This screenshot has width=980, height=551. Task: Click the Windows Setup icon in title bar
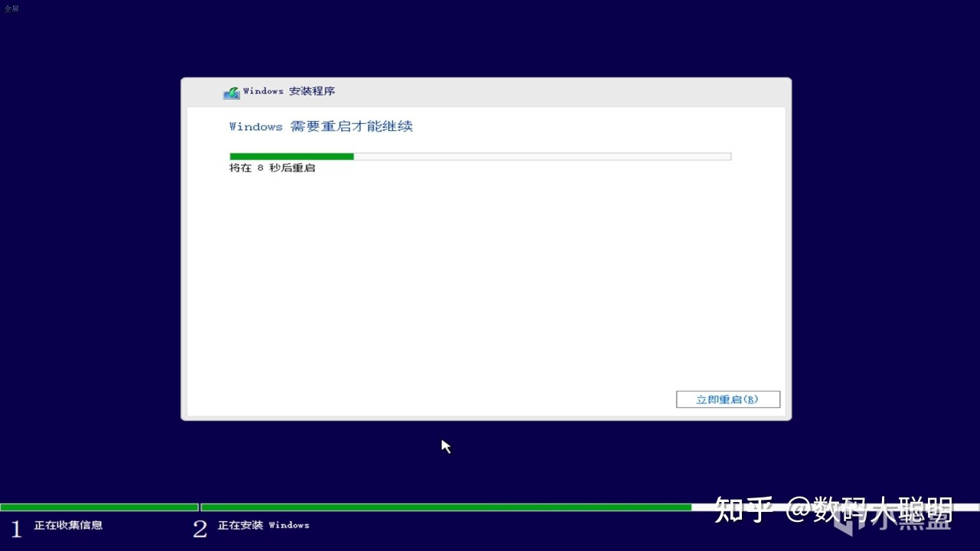[x=231, y=92]
